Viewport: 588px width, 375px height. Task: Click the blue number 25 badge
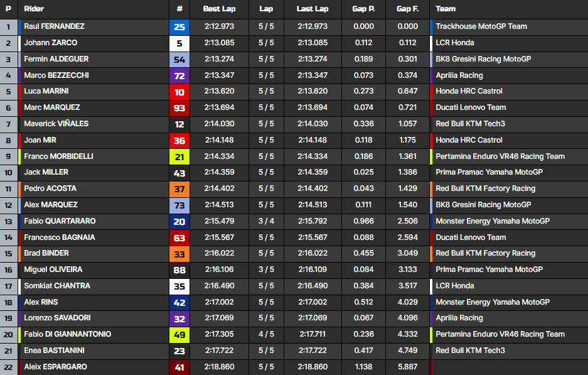[179, 27]
